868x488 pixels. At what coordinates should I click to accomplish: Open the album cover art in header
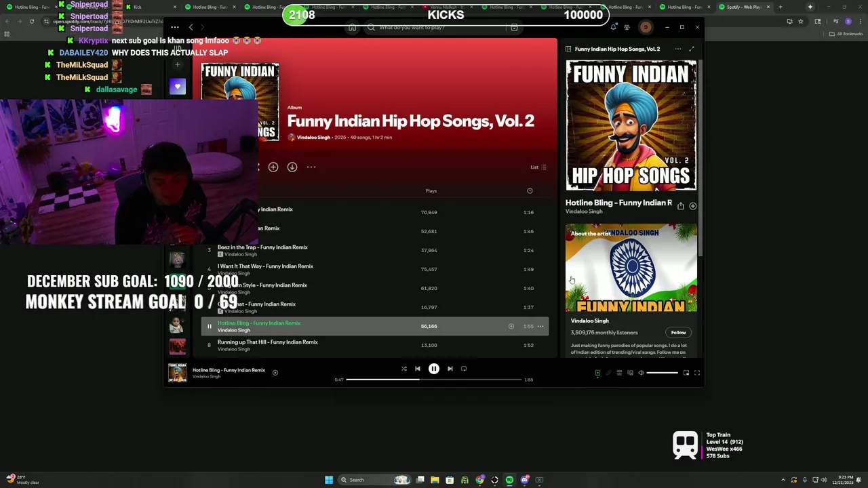[240, 102]
